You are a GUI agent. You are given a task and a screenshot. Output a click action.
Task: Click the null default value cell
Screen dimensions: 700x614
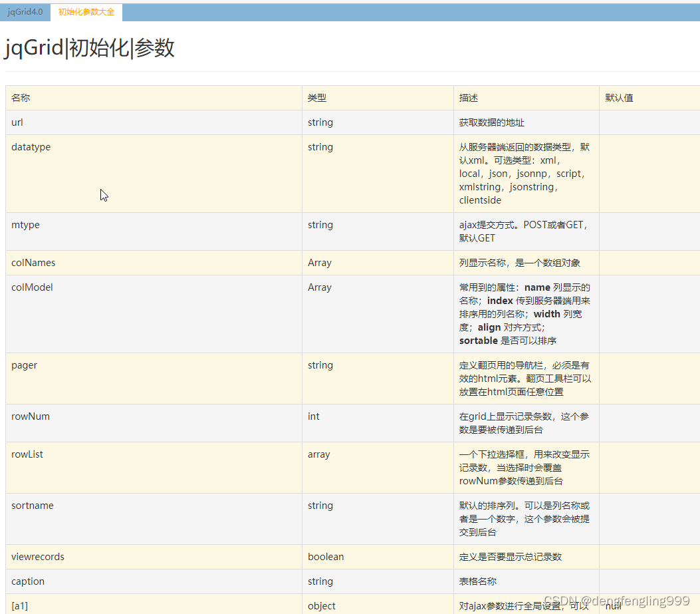coord(613,605)
